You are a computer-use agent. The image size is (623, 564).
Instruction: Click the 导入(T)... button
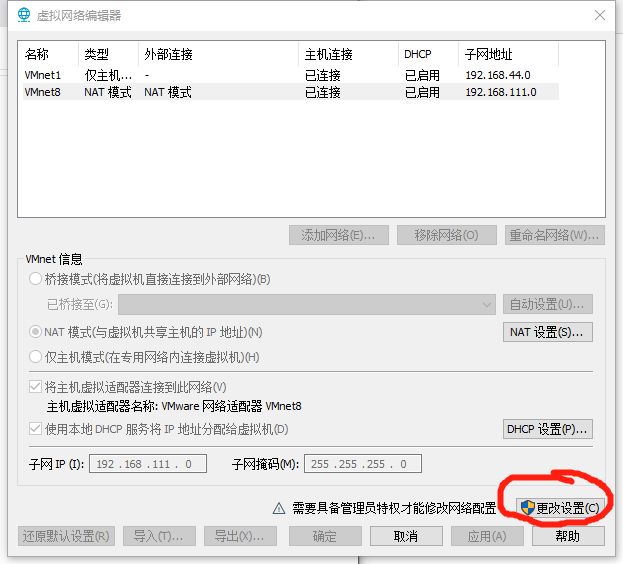159,536
